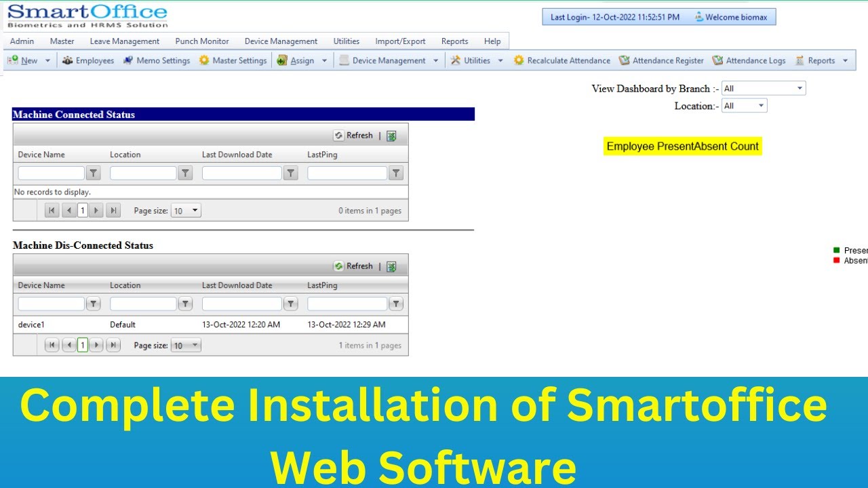Screen dimensions: 868x488
Task: Click the Assign toolbar icon
Action: pos(283,60)
